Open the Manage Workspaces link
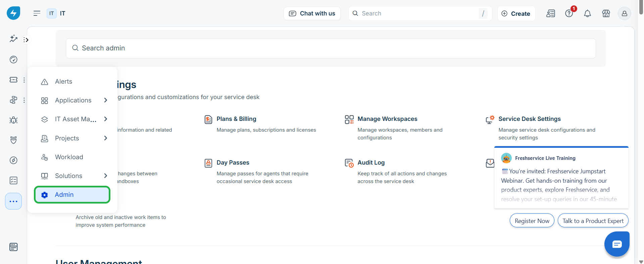Viewport: 644px width, 264px height. (387, 119)
